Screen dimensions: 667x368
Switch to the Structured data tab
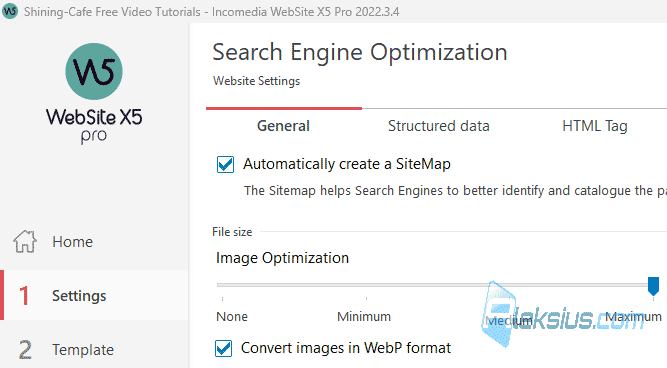tap(439, 126)
